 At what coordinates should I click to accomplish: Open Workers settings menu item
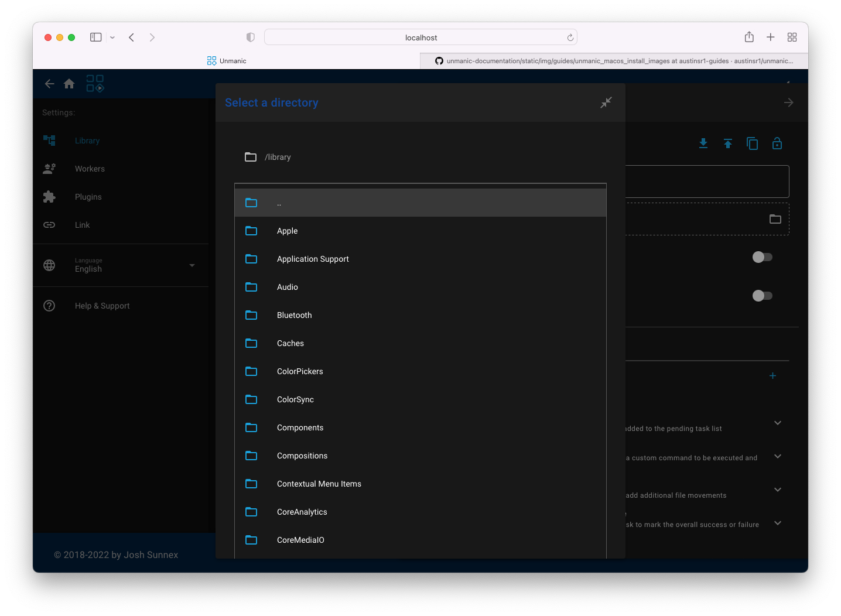coord(90,169)
